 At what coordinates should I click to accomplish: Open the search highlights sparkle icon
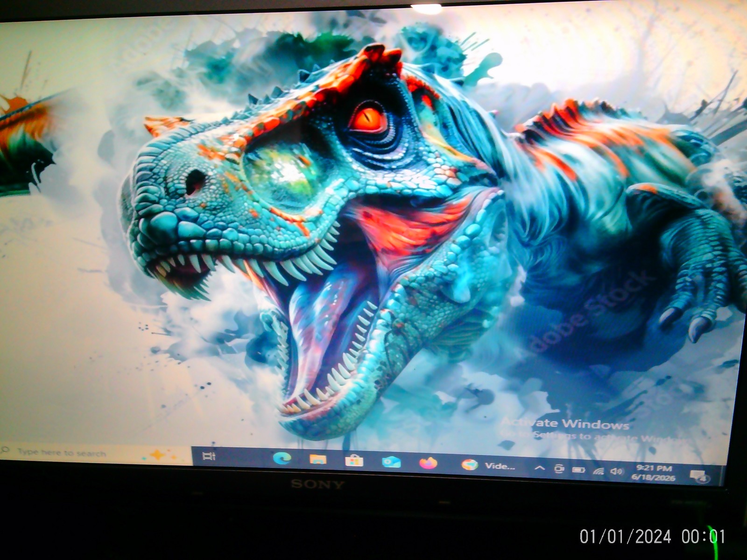(158, 455)
